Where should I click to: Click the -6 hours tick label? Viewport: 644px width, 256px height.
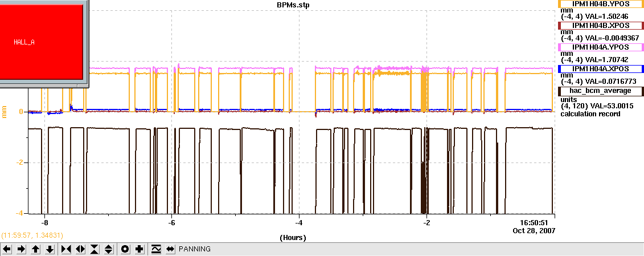click(x=172, y=223)
